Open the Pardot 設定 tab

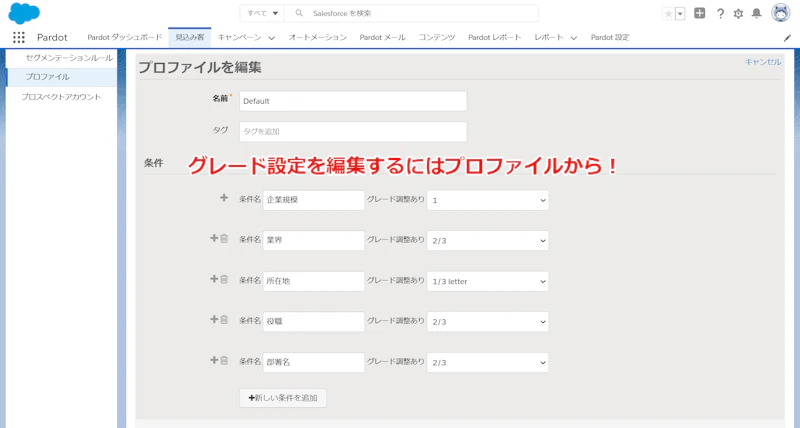tap(610, 37)
